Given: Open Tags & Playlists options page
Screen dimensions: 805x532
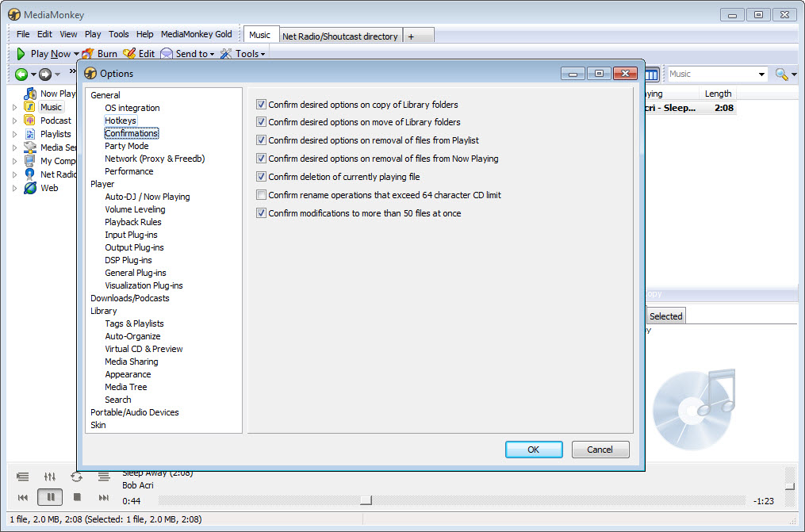Looking at the screenshot, I should point(135,323).
